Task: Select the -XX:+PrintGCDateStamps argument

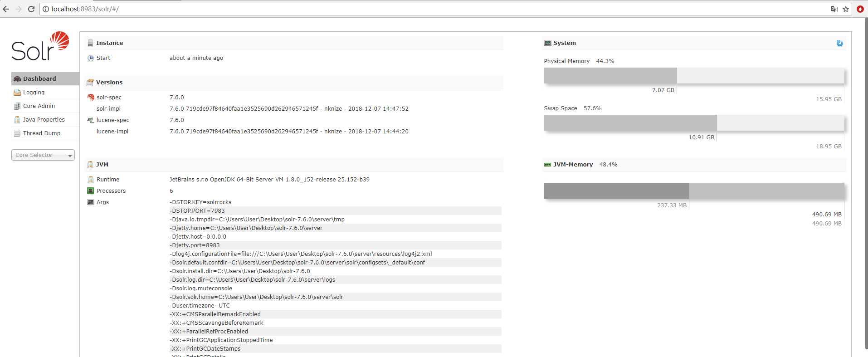Action: point(205,349)
